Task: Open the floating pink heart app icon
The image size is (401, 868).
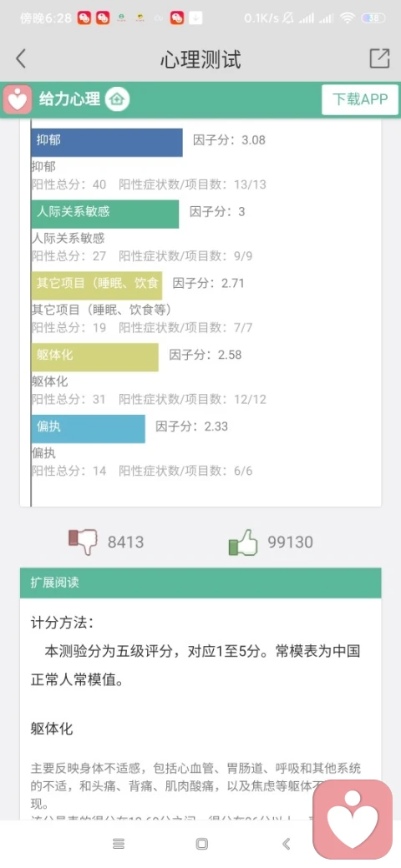Action: (x=353, y=820)
